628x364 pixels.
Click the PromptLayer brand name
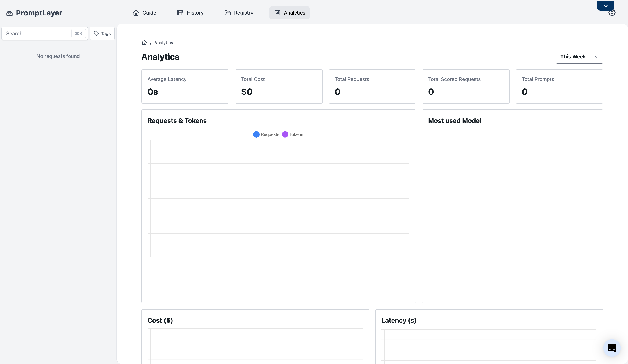(x=39, y=13)
